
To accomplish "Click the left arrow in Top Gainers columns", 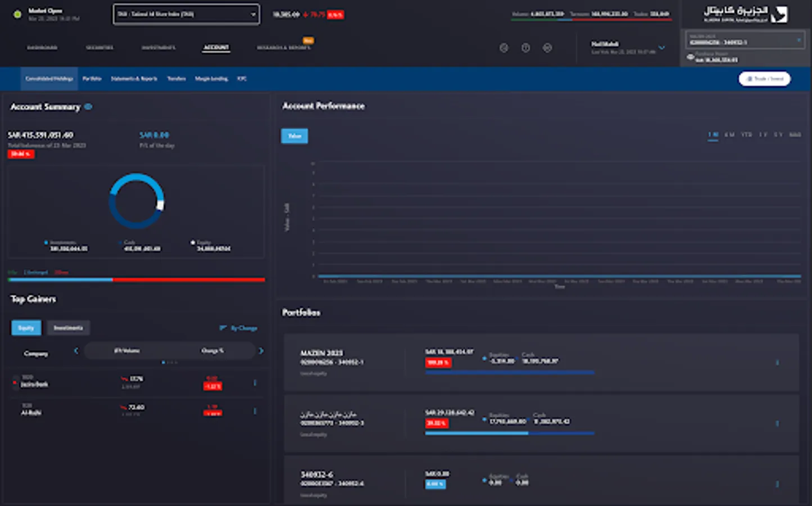I will click(76, 351).
